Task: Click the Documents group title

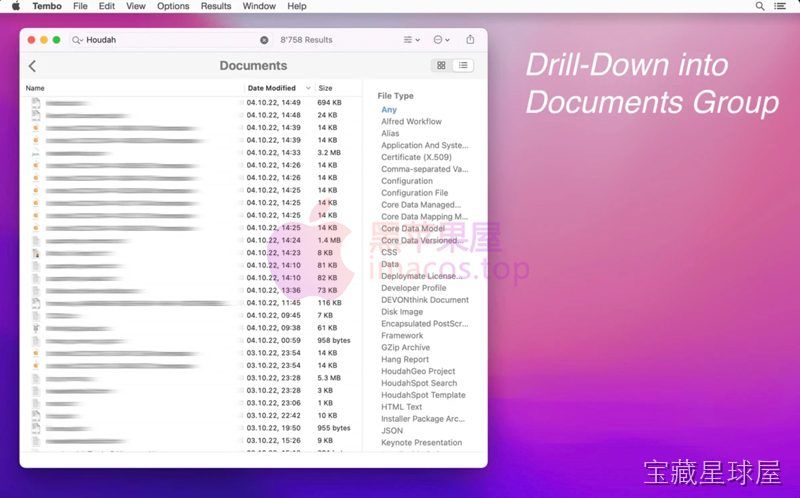Action: tap(253, 66)
